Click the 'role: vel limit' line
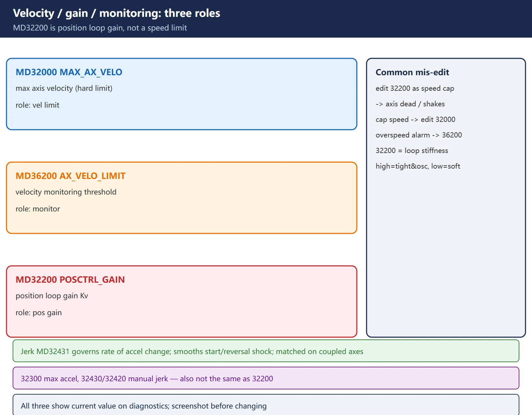Image resolution: width=532 pixels, height=415 pixels. (37, 105)
